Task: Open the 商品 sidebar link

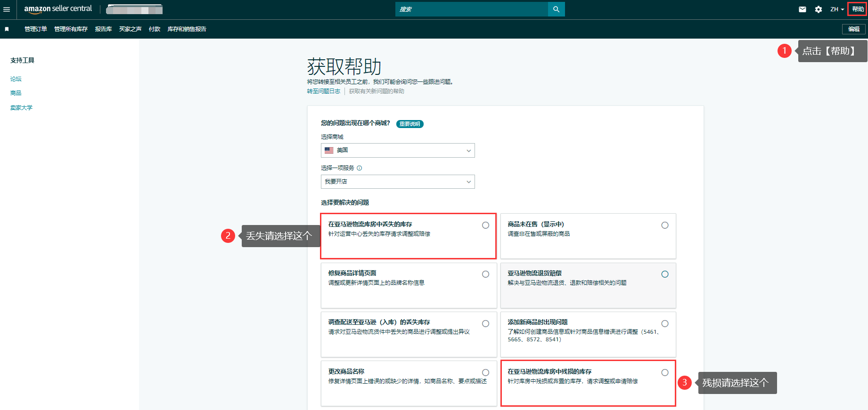Action: 16,93
